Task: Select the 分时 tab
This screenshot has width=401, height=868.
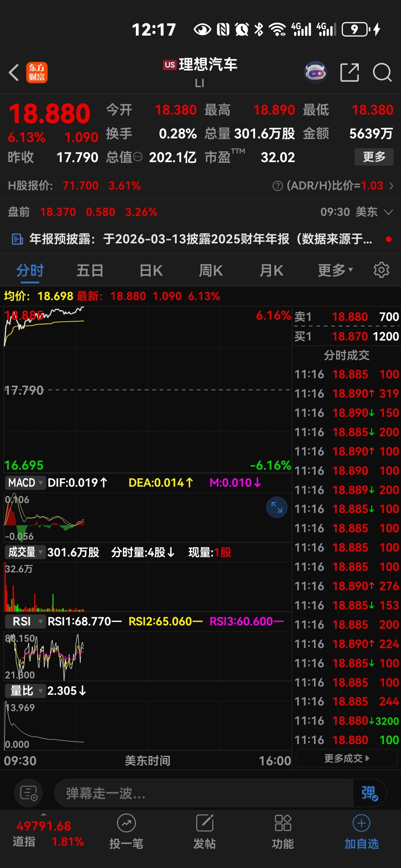Action: (30, 270)
